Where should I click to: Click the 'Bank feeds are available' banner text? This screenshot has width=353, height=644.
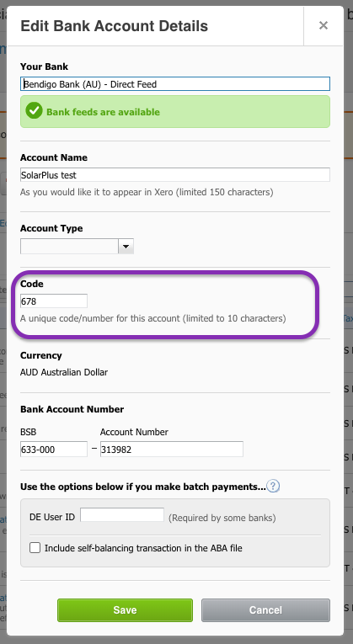pos(103,112)
